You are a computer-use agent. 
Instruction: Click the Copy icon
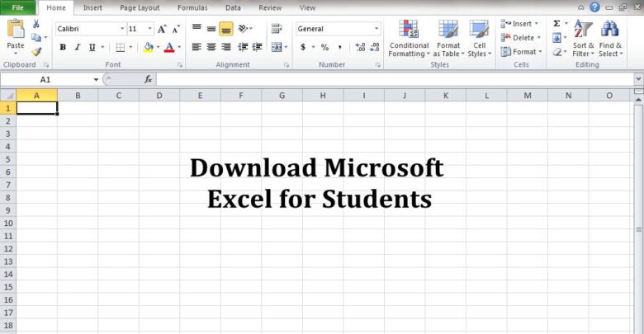(x=36, y=38)
